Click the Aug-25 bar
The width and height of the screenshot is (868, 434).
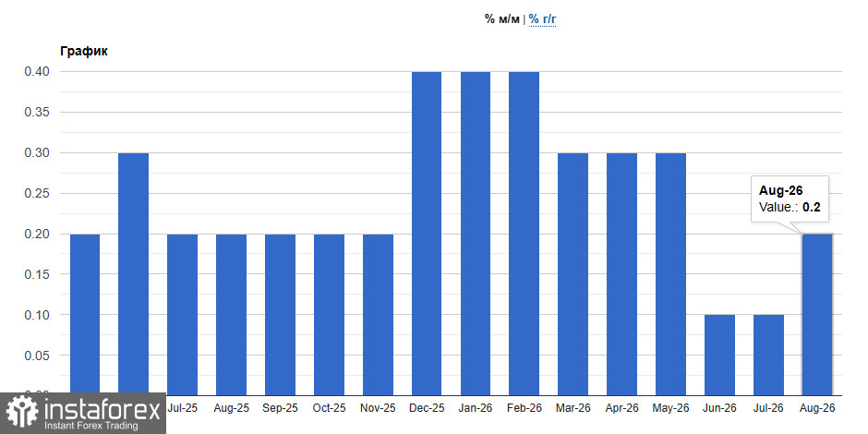click(232, 315)
